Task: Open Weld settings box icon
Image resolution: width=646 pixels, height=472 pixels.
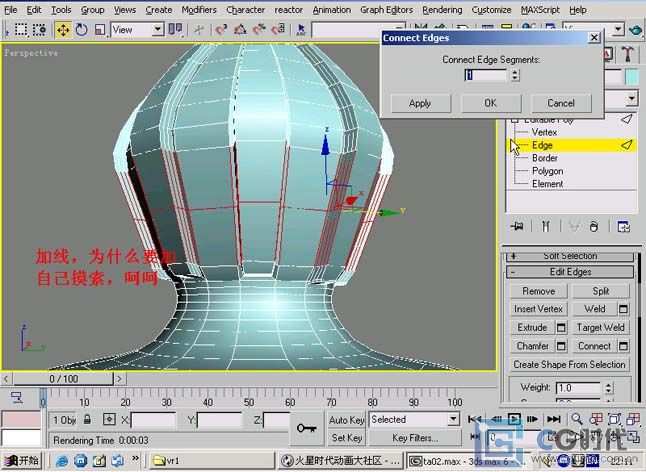Action: (623, 309)
